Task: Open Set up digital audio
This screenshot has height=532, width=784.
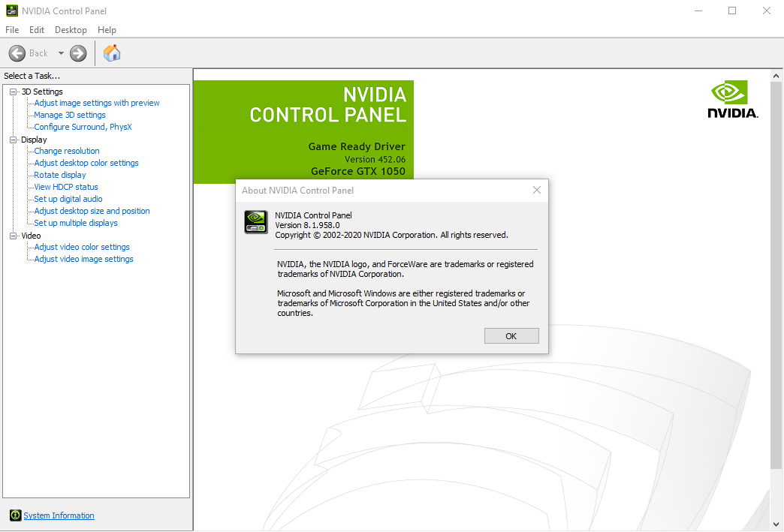Action: point(68,199)
